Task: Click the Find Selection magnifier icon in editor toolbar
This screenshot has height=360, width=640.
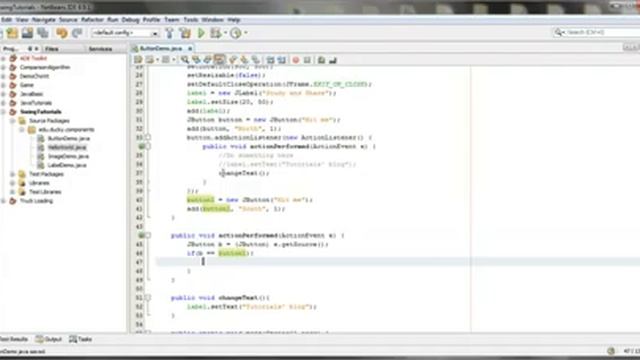Action: point(185,60)
